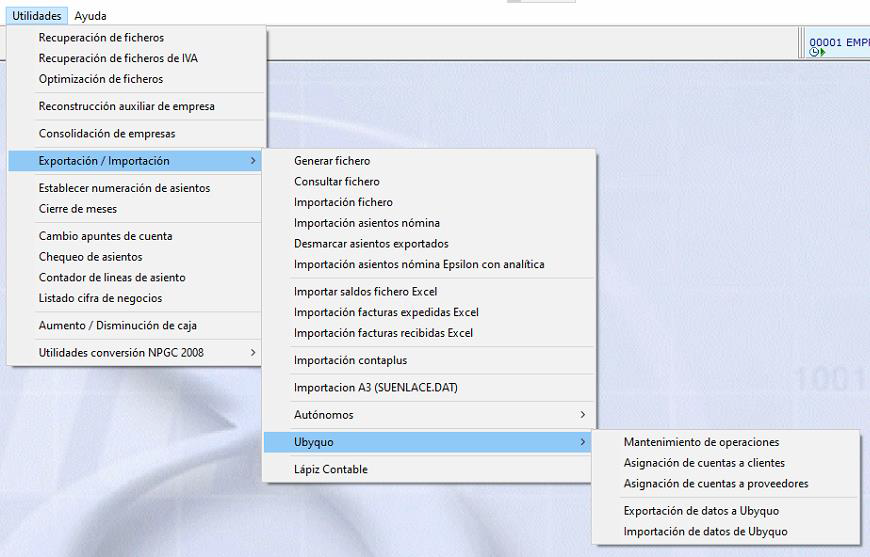The image size is (870, 557).
Task: Click Consultar fichero
Action: (x=428, y=181)
